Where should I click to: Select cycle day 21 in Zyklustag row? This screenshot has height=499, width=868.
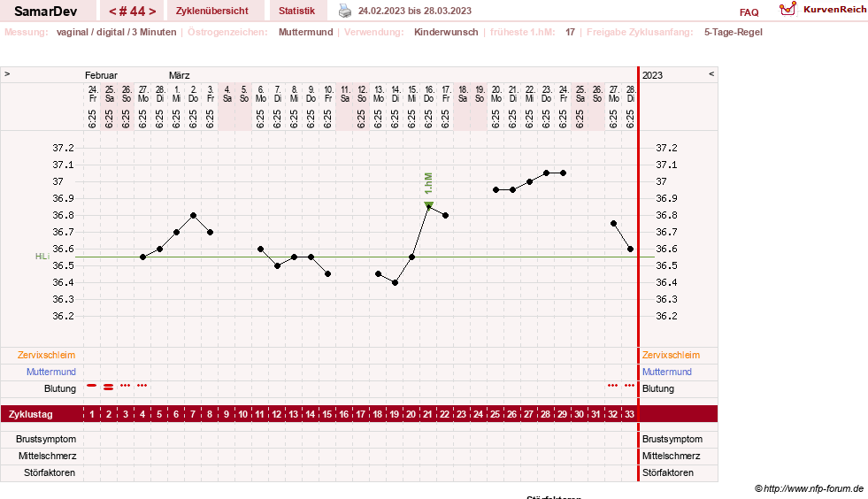coord(428,414)
